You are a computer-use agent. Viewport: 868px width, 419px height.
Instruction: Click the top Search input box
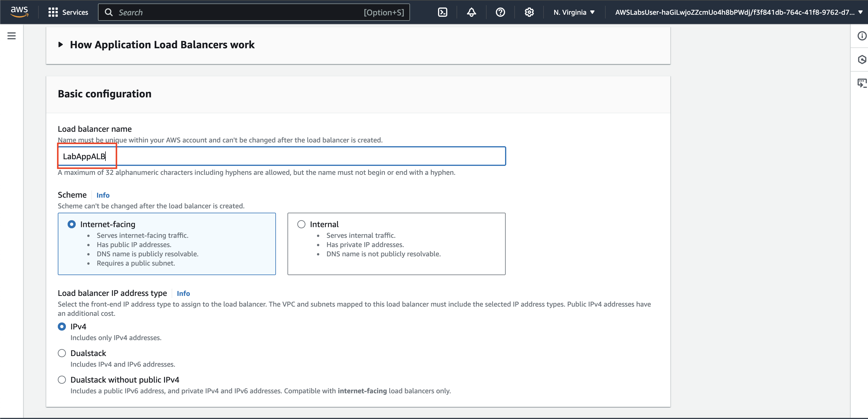tap(253, 12)
